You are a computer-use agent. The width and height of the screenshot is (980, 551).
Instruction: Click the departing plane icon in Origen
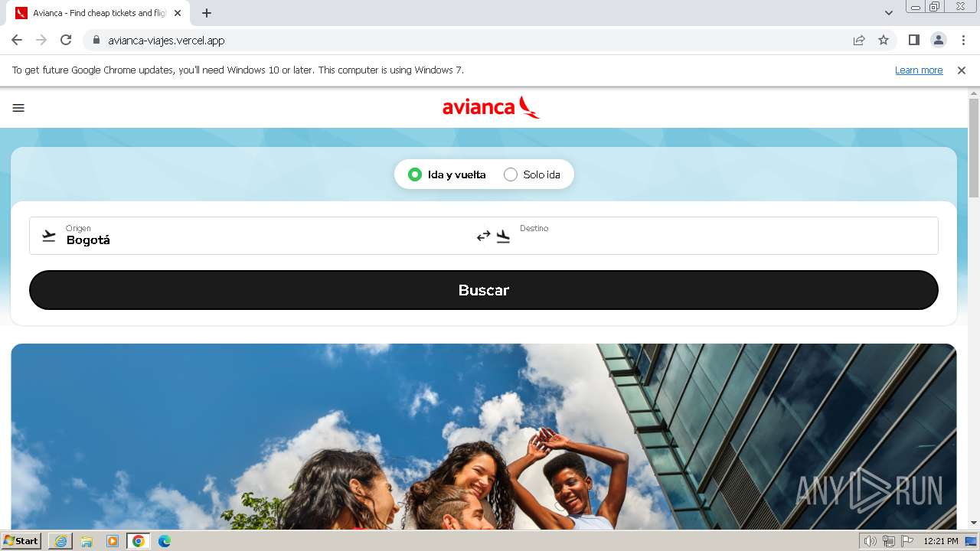tap(49, 236)
